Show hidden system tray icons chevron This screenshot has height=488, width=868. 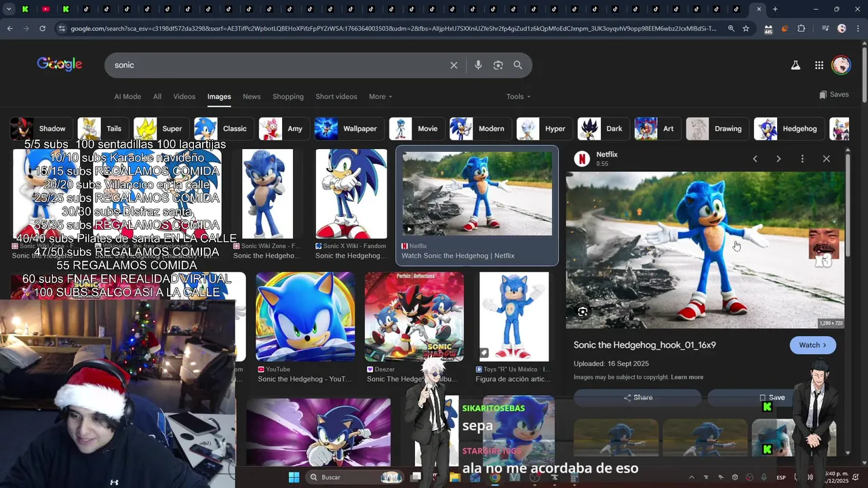[x=691, y=477]
